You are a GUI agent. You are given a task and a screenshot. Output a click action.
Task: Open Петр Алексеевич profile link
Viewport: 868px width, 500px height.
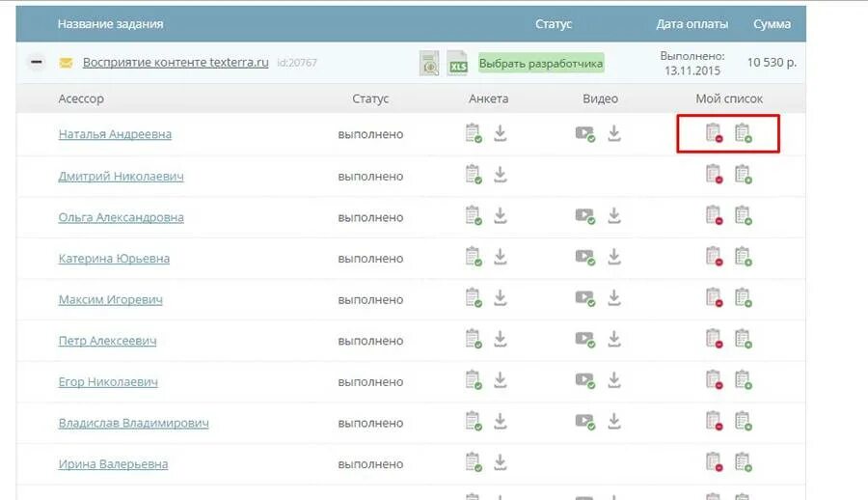tap(107, 341)
